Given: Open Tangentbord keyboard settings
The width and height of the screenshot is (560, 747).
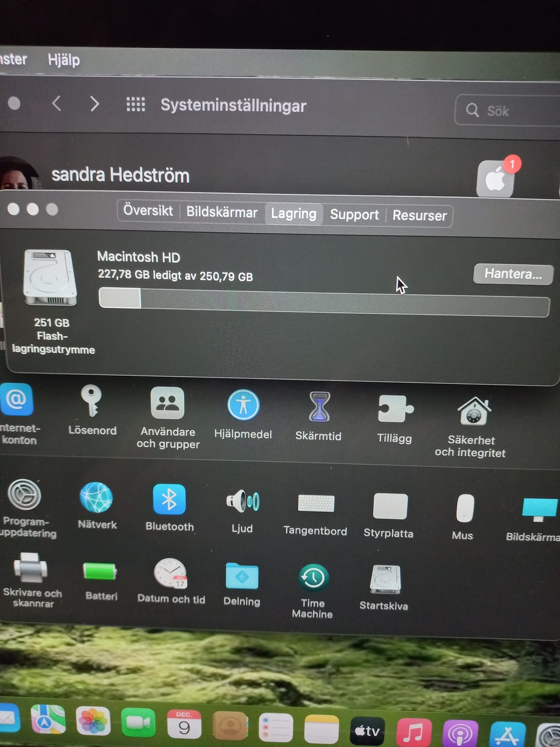Looking at the screenshot, I should [x=316, y=503].
